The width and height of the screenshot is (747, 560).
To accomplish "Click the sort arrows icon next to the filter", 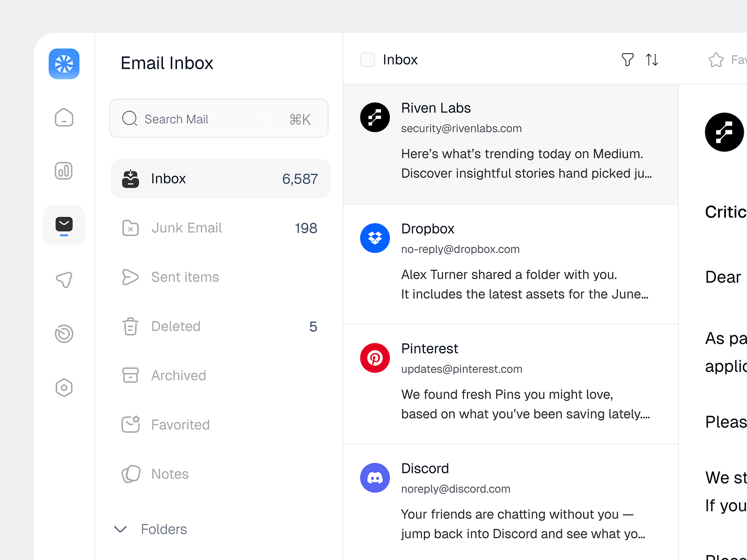I will [x=652, y=60].
